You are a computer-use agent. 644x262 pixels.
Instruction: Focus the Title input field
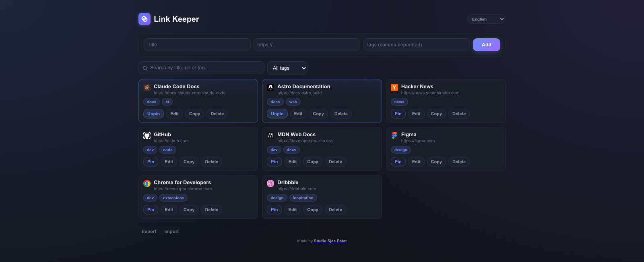(x=197, y=45)
